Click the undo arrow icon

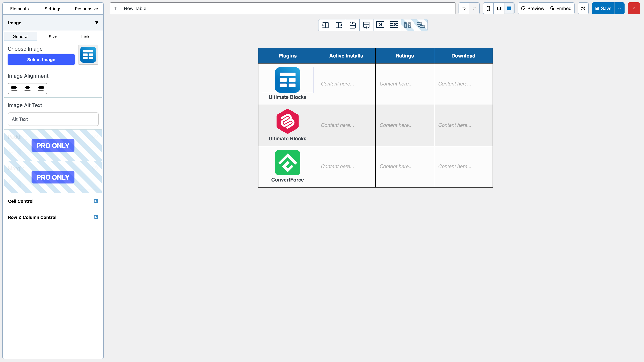(x=464, y=9)
